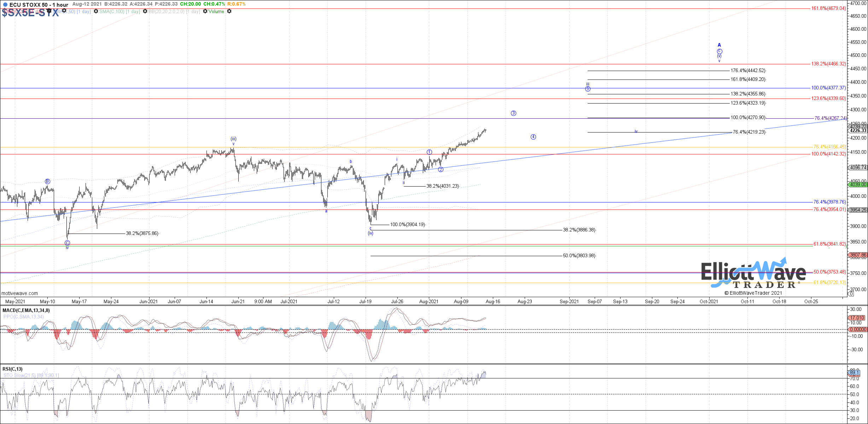Click the PPO(C,SMA,13,34) label
868x424 pixels.
coord(24,317)
